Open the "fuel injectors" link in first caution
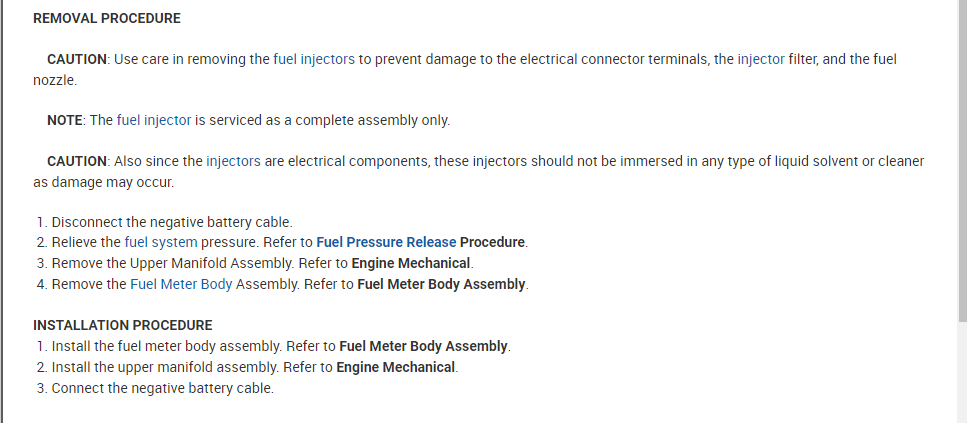This screenshot has height=423, width=967. coord(314,59)
